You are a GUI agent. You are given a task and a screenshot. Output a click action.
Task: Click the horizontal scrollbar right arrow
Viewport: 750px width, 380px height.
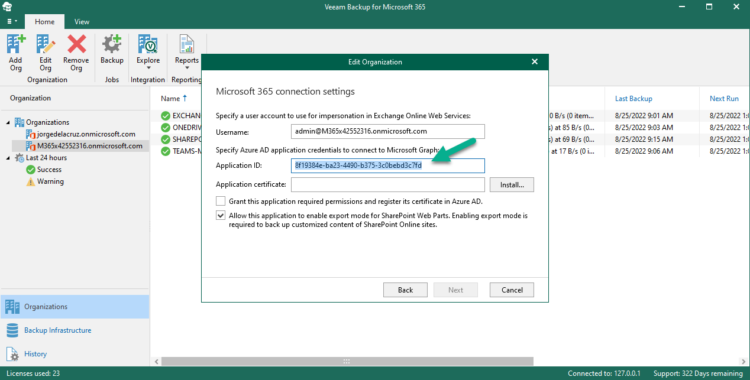click(x=743, y=362)
